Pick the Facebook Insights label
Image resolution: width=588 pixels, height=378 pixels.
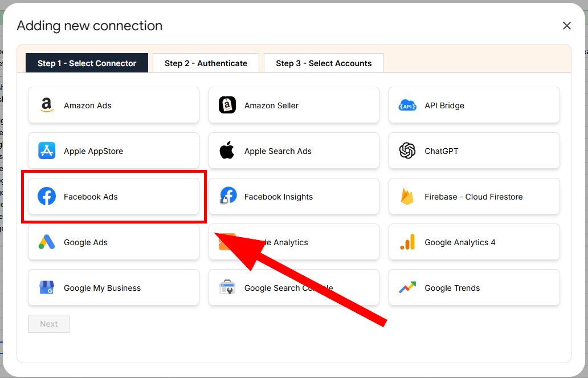(279, 197)
